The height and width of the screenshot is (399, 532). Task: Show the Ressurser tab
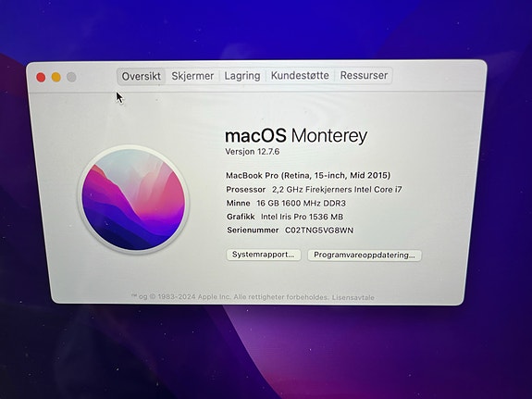click(364, 75)
